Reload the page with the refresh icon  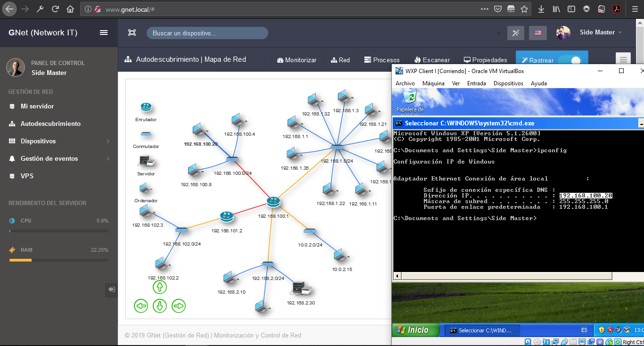click(55, 9)
